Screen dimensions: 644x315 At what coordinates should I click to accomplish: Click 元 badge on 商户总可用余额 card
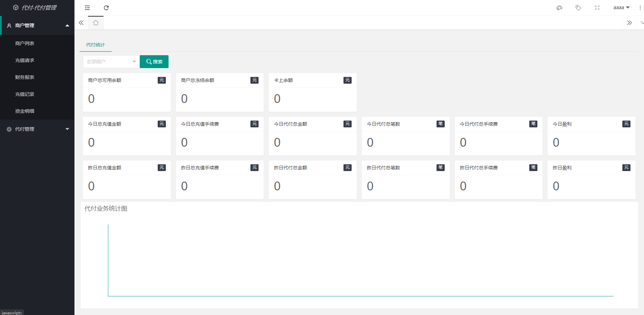click(x=162, y=80)
